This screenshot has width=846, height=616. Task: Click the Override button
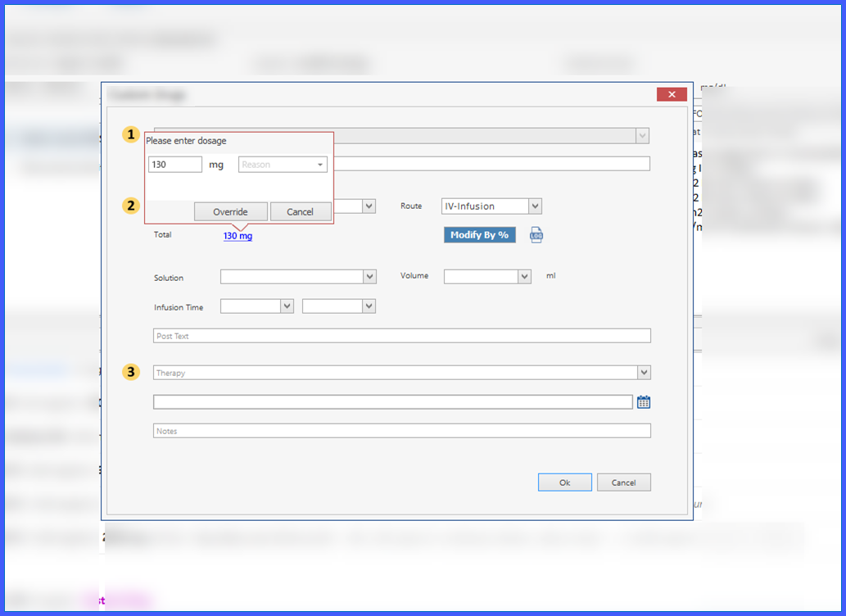[230, 211]
